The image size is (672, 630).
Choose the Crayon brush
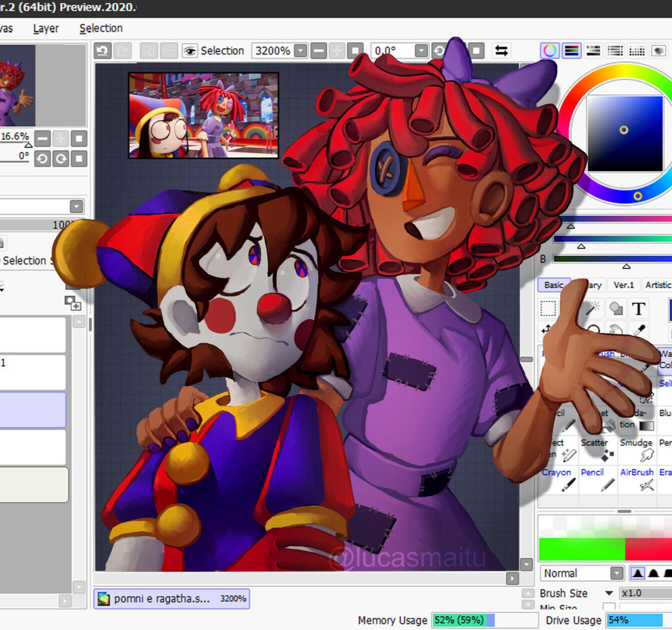(x=558, y=479)
